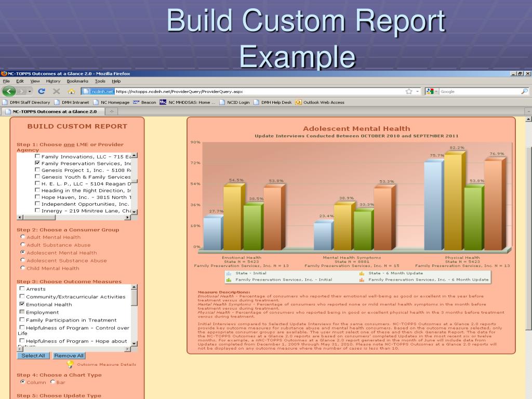Image resolution: width=532 pixels, height=399 pixels.
Task: Click State - Initial legend color swatch
Action: (x=229, y=273)
